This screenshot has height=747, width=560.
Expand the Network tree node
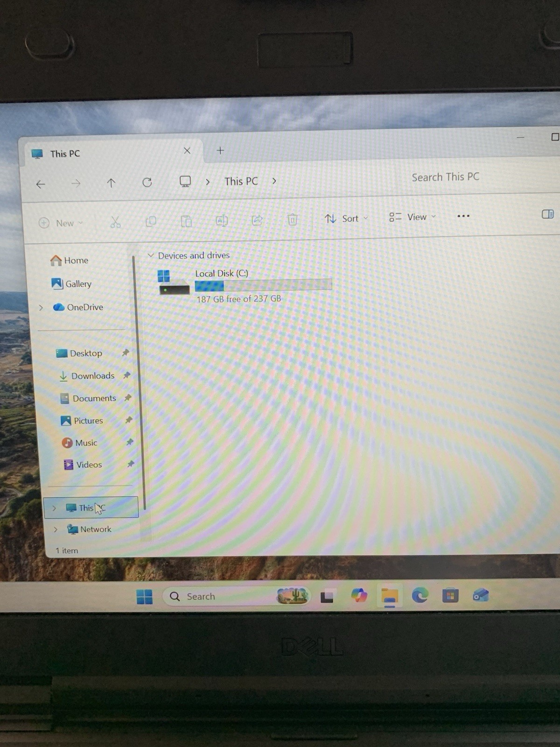pyautogui.click(x=56, y=529)
